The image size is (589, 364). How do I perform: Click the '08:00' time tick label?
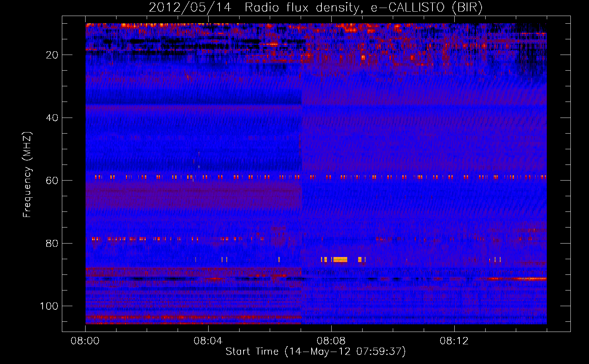pyautogui.click(x=85, y=341)
